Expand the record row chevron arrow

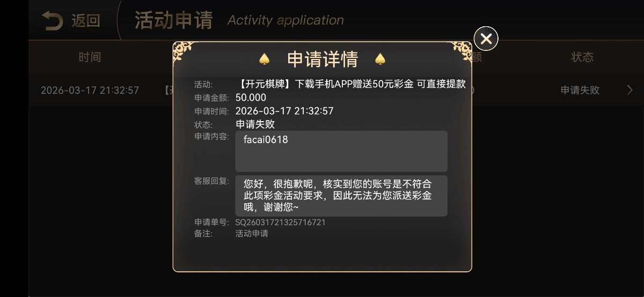click(630, 90)
